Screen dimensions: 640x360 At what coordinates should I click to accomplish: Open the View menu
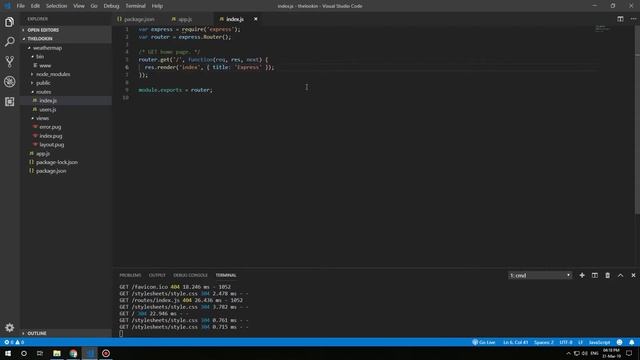pos(79,6)
